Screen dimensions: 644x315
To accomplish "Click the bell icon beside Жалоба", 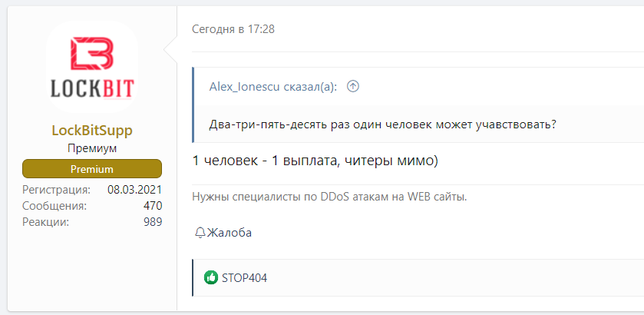I will (x=200, y=233).
